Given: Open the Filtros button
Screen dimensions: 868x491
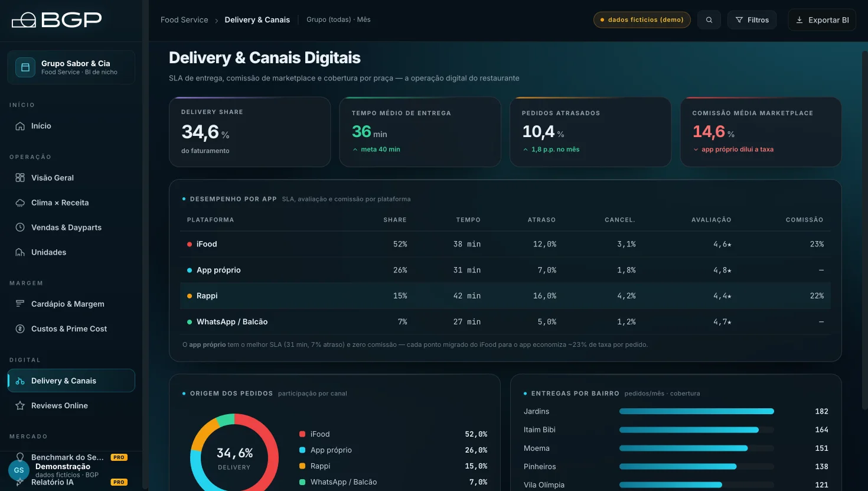Looking at the screenshot, I should coord(752,20).
